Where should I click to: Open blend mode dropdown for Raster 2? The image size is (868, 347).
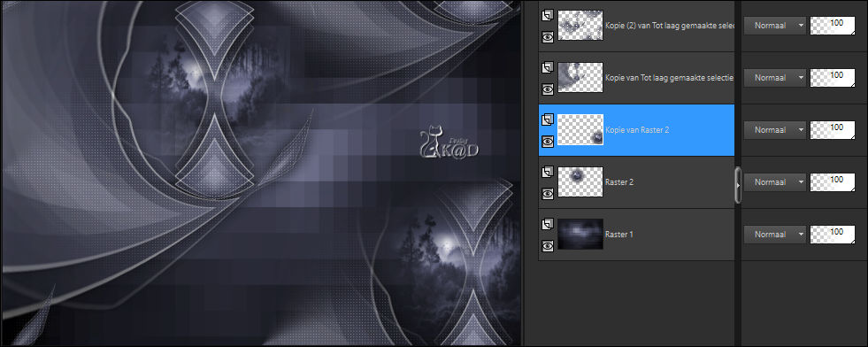point(774,182)
